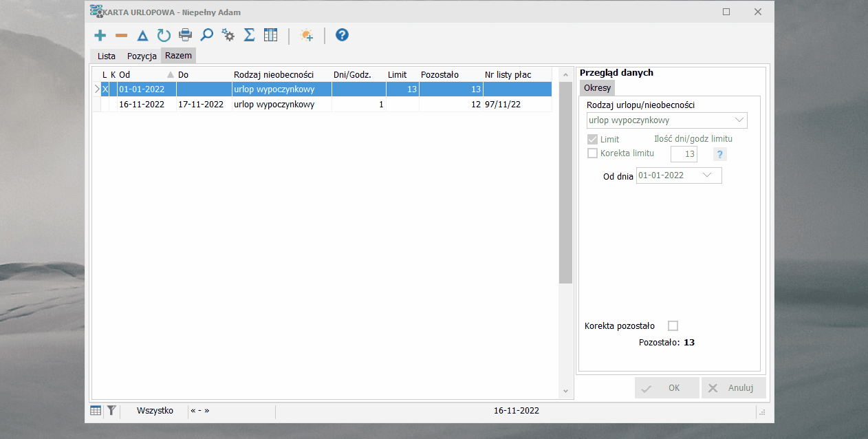Click the Wszystko filter label in status bar
This screenshot has height=439, width=868.
click(x=155, y=411)
